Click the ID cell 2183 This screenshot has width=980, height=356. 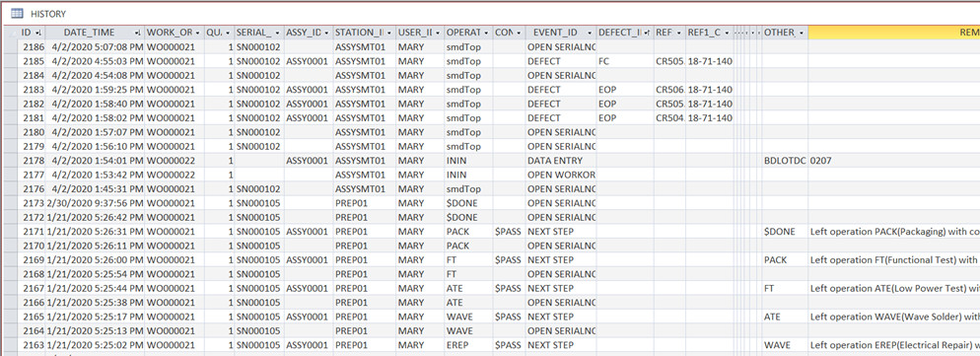[33, 90]
